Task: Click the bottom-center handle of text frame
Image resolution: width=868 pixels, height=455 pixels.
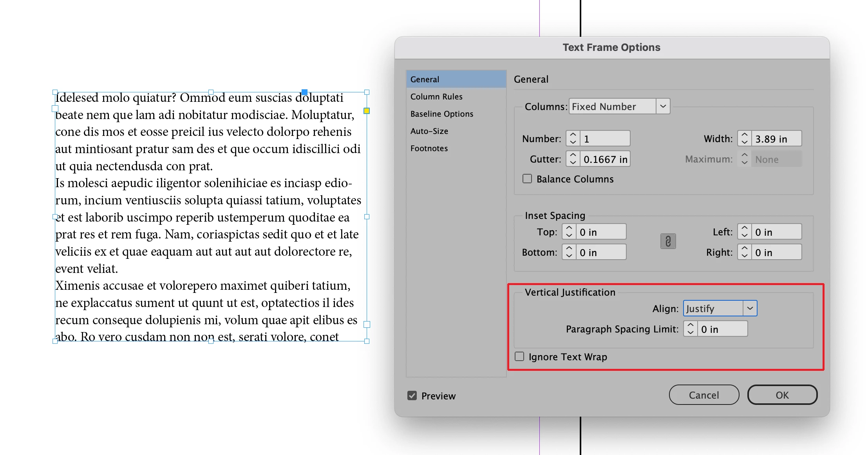Action: click(211, 341)
